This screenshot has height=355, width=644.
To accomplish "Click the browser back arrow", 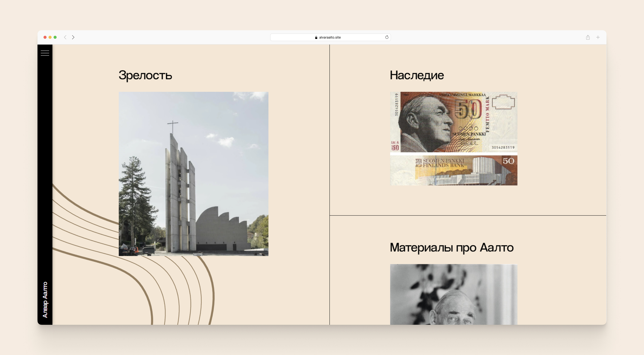I will click(65, 37).
